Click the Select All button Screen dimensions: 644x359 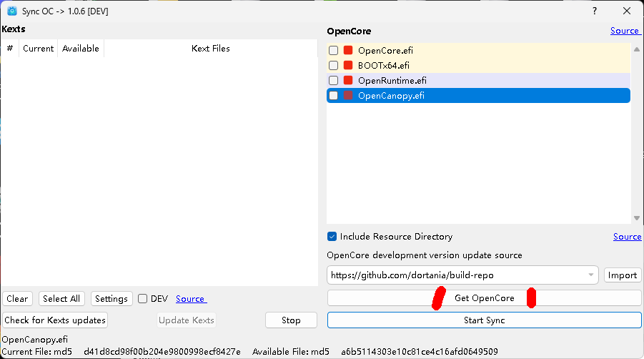(61, 299)
